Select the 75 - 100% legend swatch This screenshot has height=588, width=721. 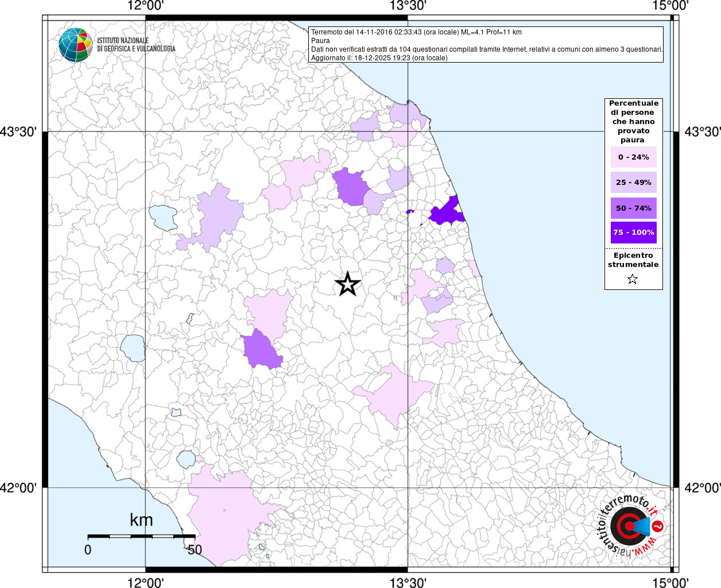(633, 233)
